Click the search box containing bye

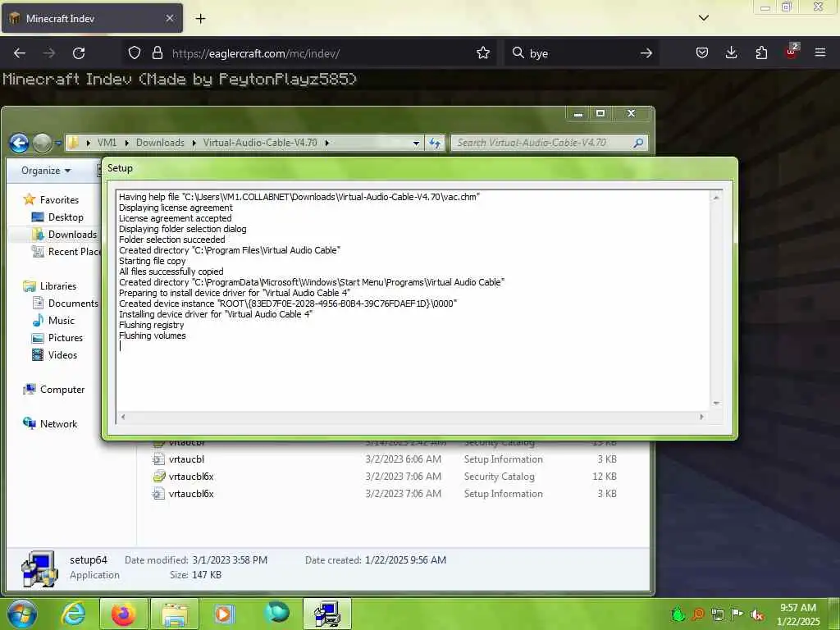point(582,53)
